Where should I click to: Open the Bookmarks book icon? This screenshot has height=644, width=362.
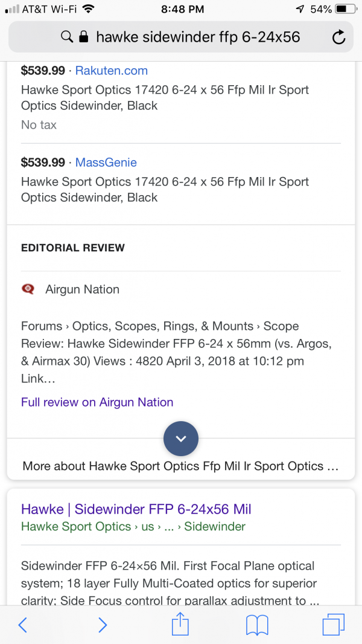pos(257,625)
